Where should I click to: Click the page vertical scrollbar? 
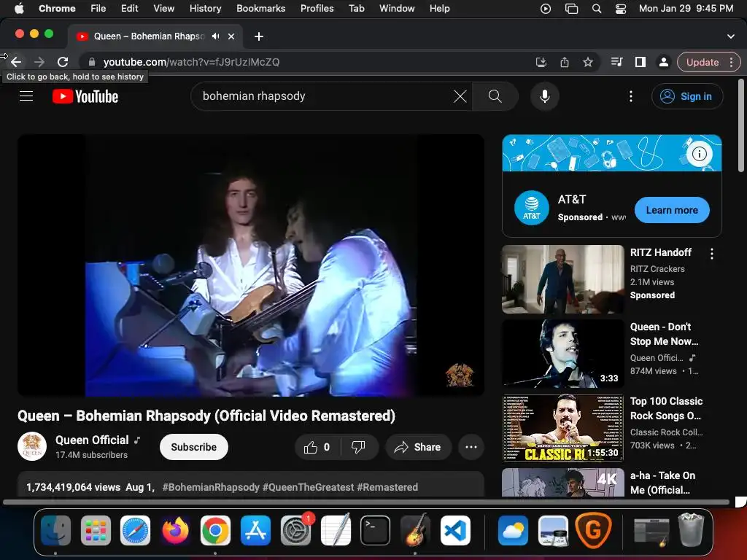pyautogui.click(x=741, y=126)
